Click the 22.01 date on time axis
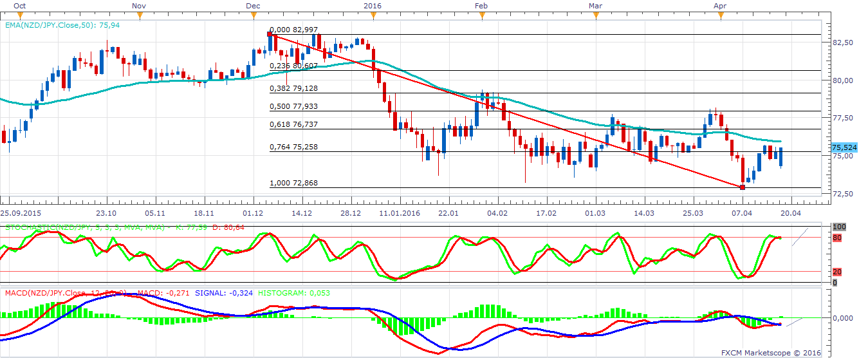This screenshot has width=868, height=358. pos(448,212)
